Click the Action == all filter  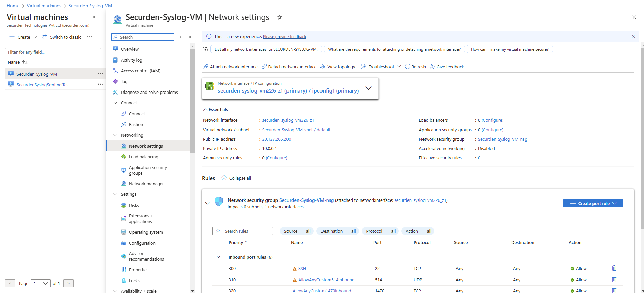tap(418, 231)
